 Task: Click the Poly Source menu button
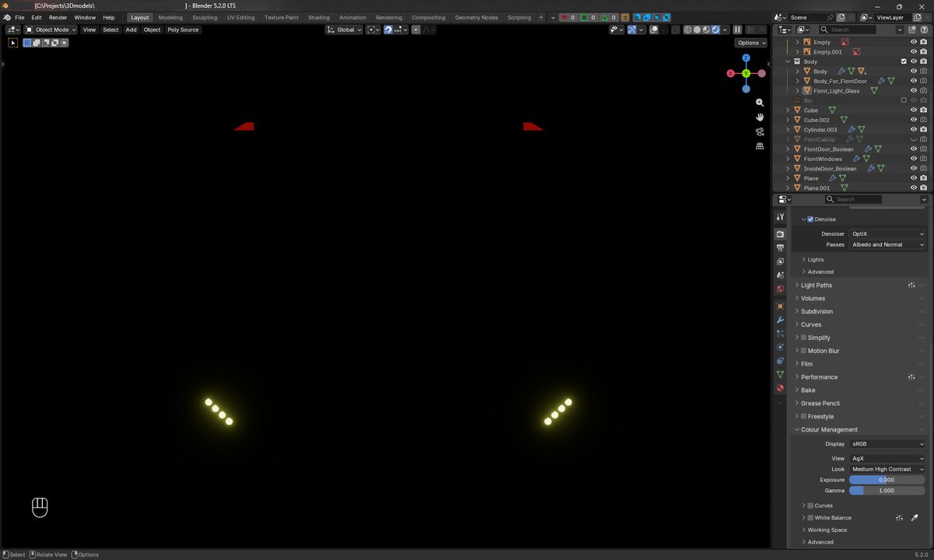point(183,30)
